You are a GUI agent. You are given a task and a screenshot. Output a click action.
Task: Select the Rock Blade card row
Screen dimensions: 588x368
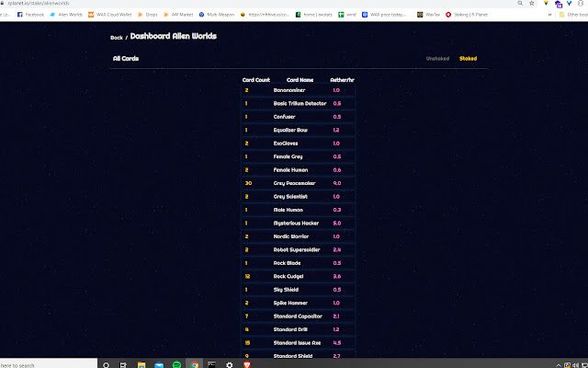click(x=298, y=263)
